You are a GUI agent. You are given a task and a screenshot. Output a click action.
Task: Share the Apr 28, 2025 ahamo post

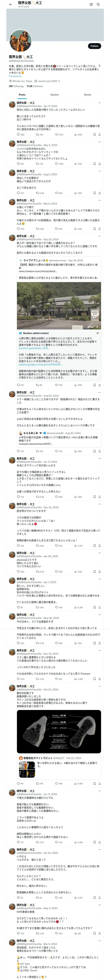99,571
